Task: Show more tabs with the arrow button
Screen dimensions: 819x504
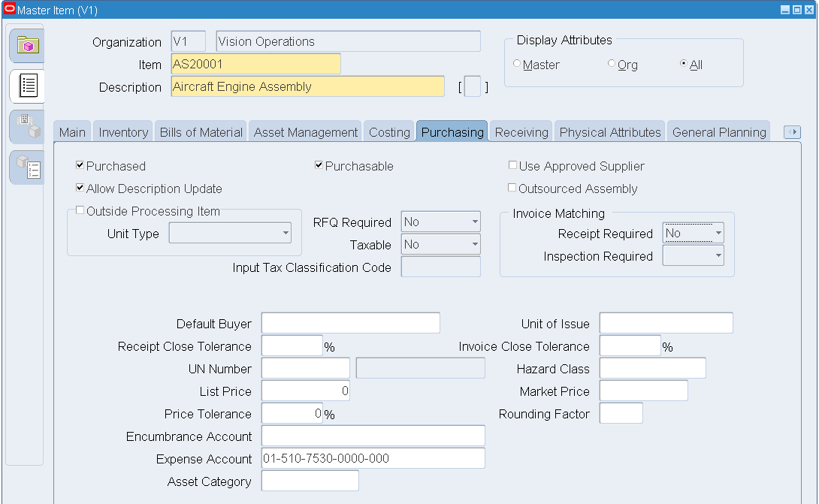Action: pyautogui.click(x=793, y=132)
